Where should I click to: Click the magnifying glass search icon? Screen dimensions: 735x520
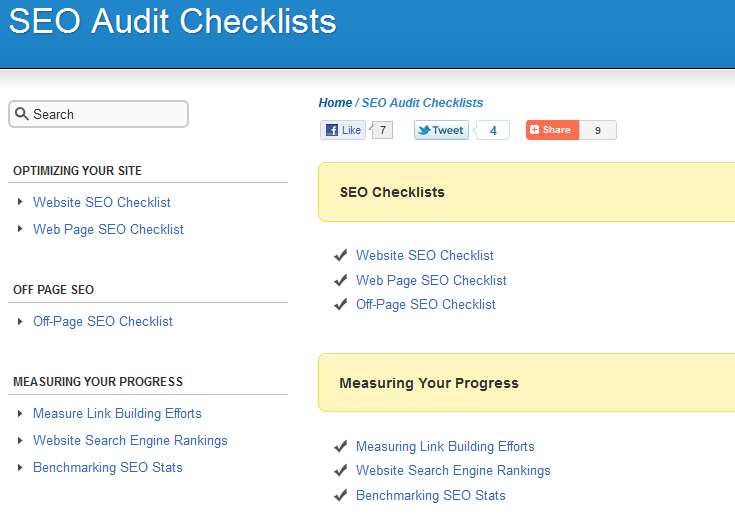pos(22,113)
